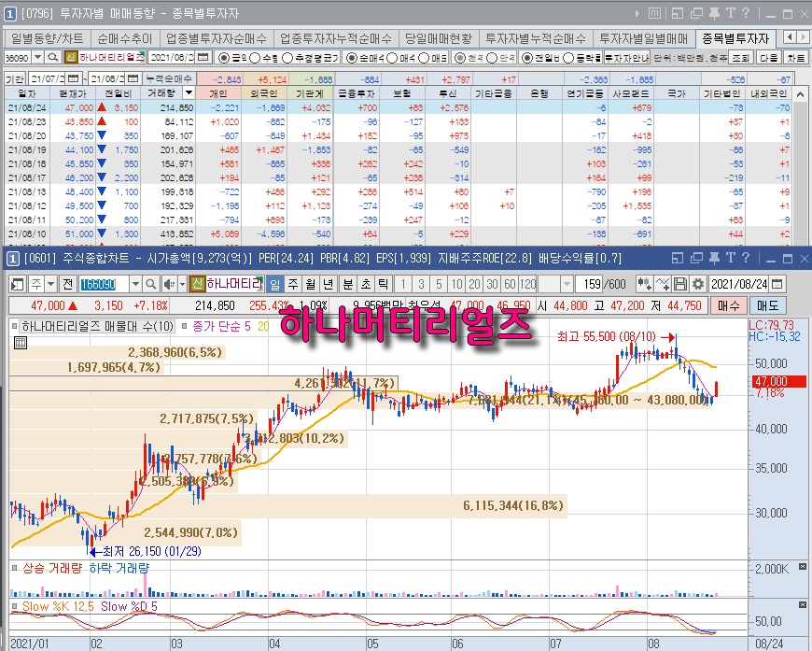Screen dimensions: 812x651
Task: Open the 업종별투자자순매수 tab
Action: tap(216, 38)
